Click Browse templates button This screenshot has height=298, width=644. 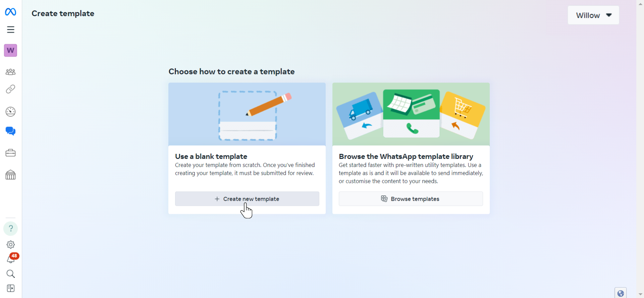click(411, 199)
